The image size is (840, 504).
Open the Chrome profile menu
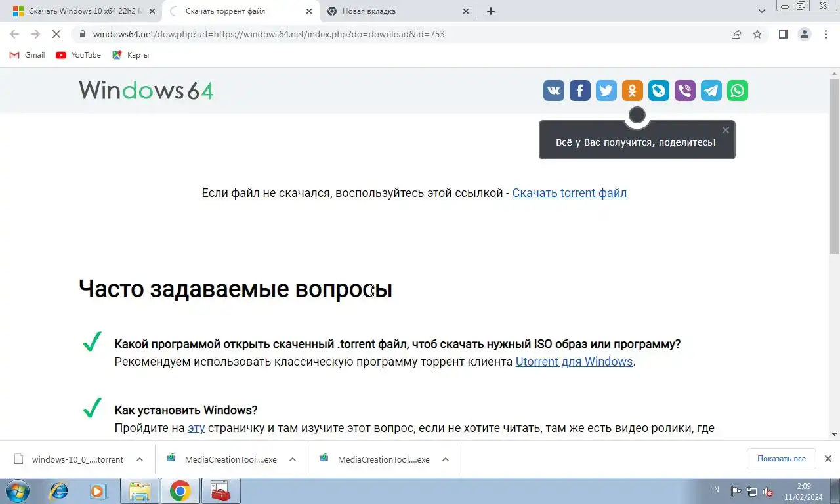coord(805,34)
